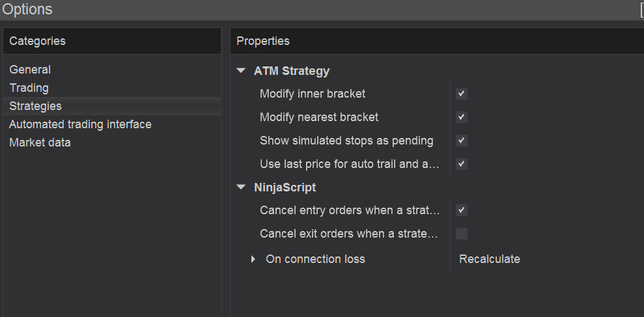Image resolution: width=644 pixels, height=317 pixels.
Task: Expand the On connection loss option
Action: click(253, 259)
